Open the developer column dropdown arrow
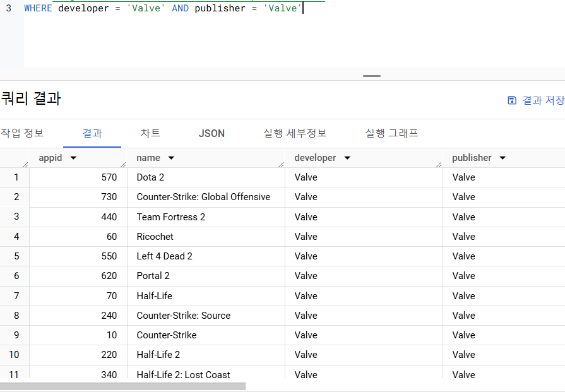Viewport: 565px width, 392px height. point(347,158)
